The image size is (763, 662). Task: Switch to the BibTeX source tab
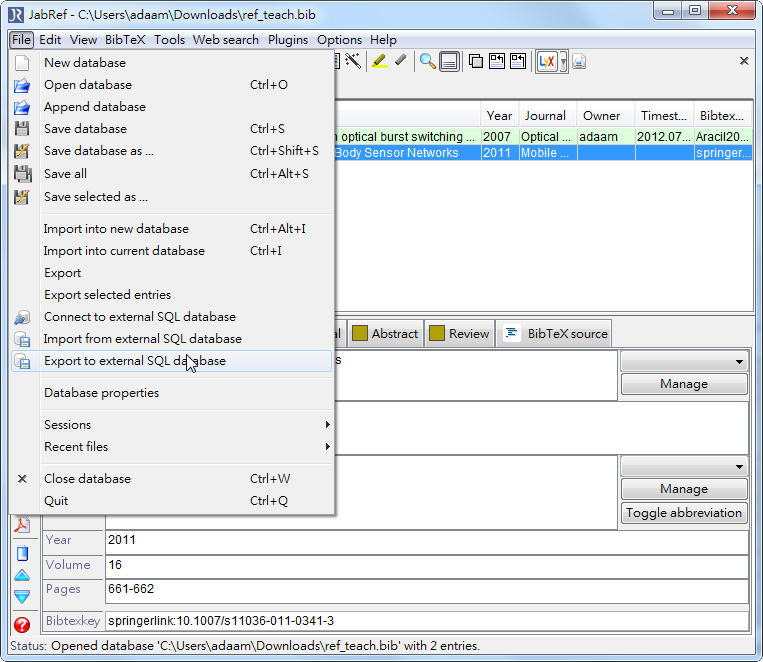tap(554, 334)
